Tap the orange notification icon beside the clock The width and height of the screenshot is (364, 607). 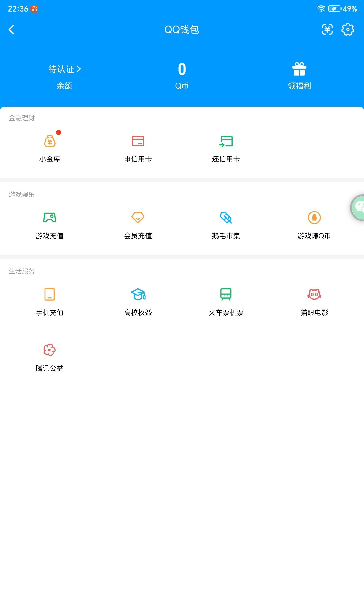coord(34,9)
